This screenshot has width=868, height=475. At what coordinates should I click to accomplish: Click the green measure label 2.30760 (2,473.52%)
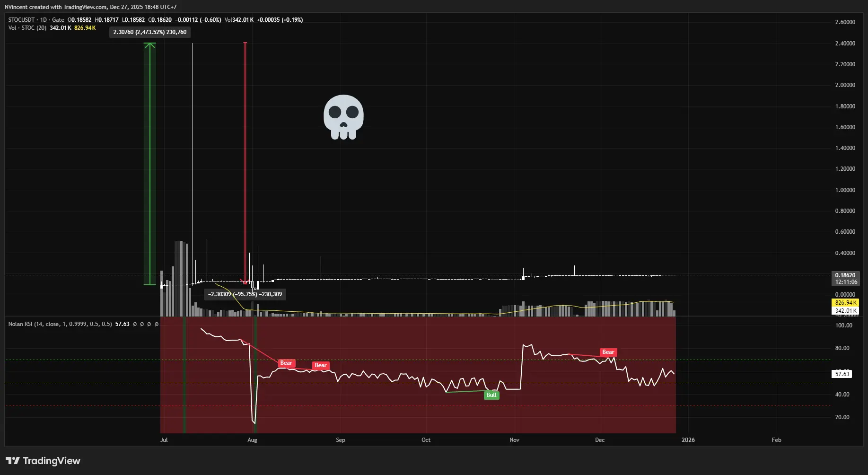[150, 32]
